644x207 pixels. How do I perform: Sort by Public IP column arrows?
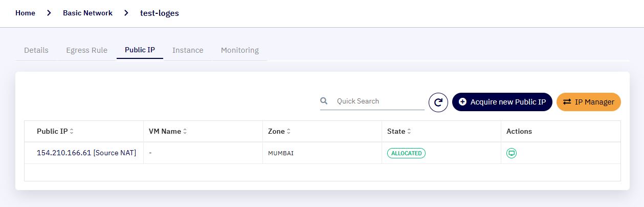(72, 132)
